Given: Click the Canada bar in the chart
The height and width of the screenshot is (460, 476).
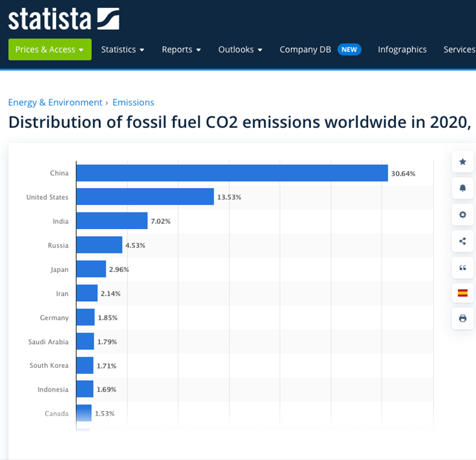Looking at the screenshot, I should pos(84,413).
